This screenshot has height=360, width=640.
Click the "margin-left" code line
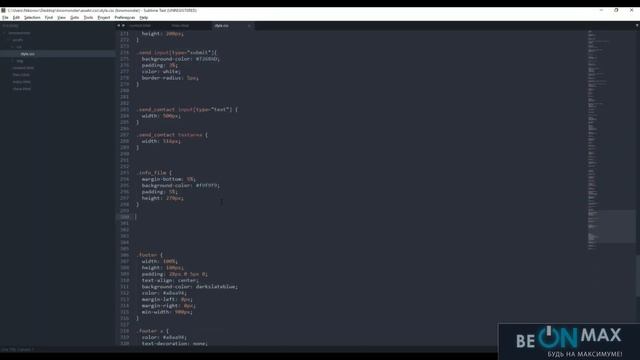(x=167, y=299)
